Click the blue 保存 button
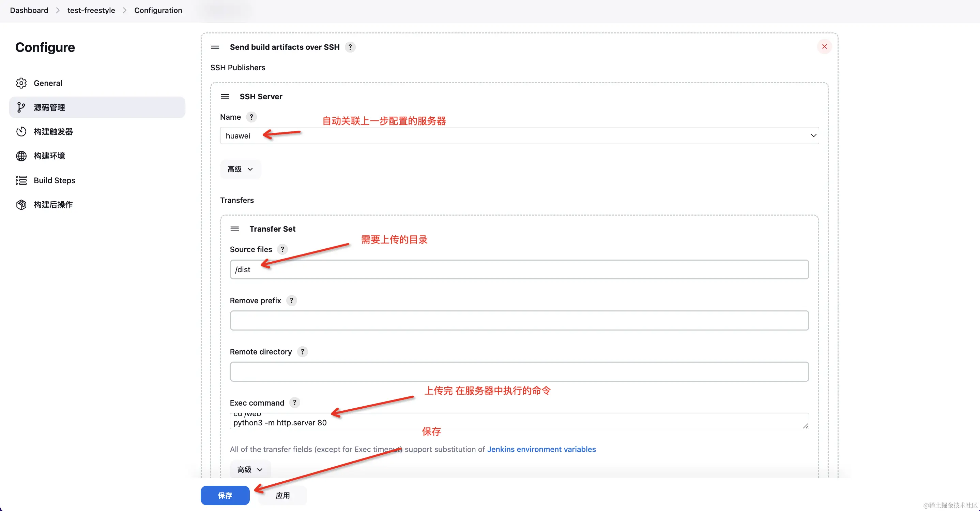 (225, 495)
